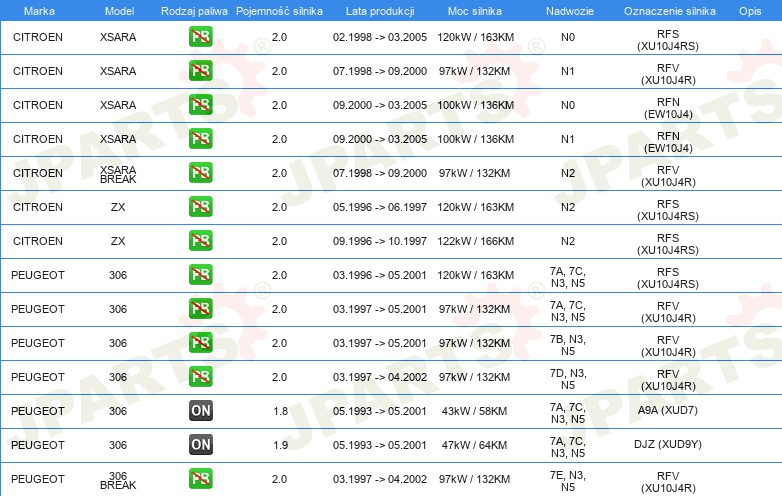Click the Pojemność silnika column header
The width and height of the screenshot is (782, 496).
279,11
